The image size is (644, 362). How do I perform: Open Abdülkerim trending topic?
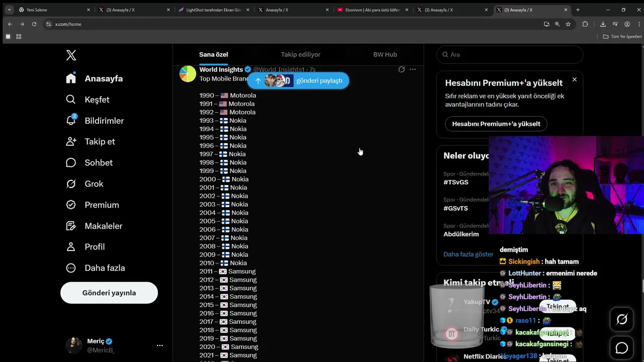[461, 234]
